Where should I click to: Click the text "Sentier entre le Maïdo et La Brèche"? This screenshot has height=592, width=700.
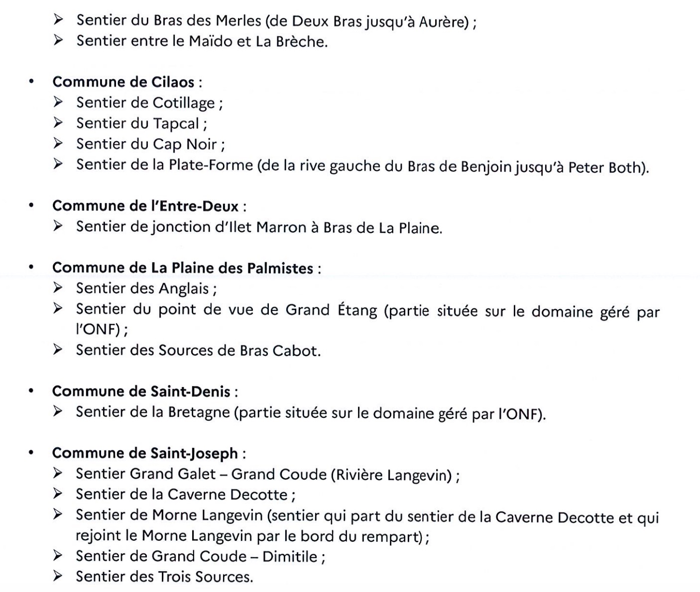point(202,41)
